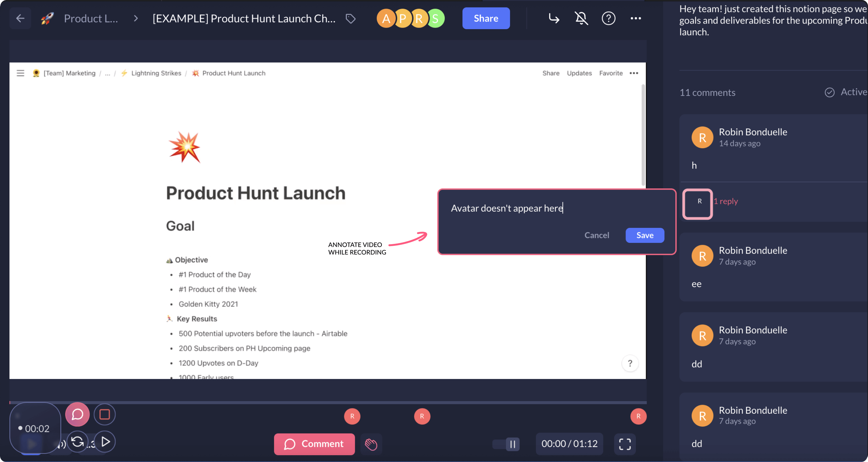Click the blue Share button
This screenshot has height=462, width=868.
coord(486,18)
